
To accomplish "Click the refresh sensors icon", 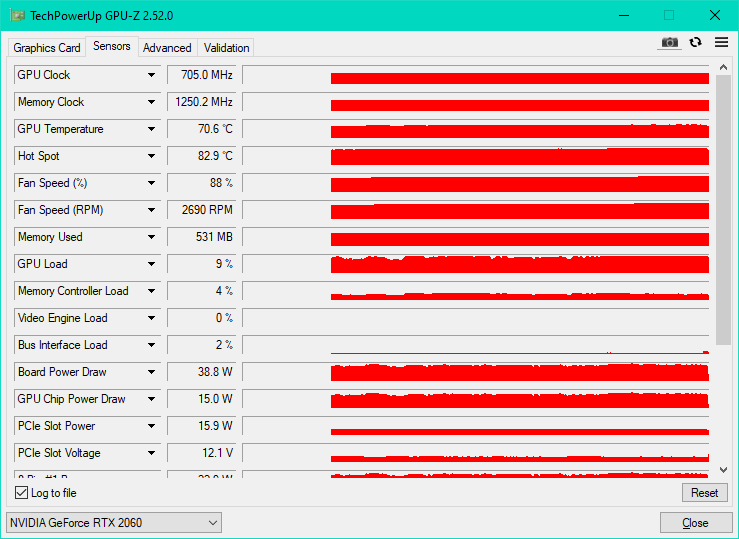I will pos(695,42).
